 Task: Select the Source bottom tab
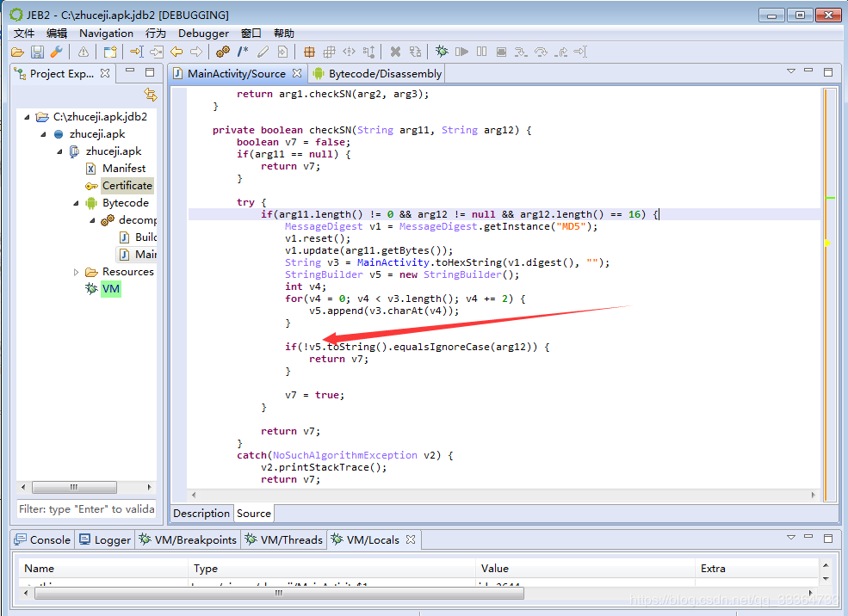[x=254, y=514]
